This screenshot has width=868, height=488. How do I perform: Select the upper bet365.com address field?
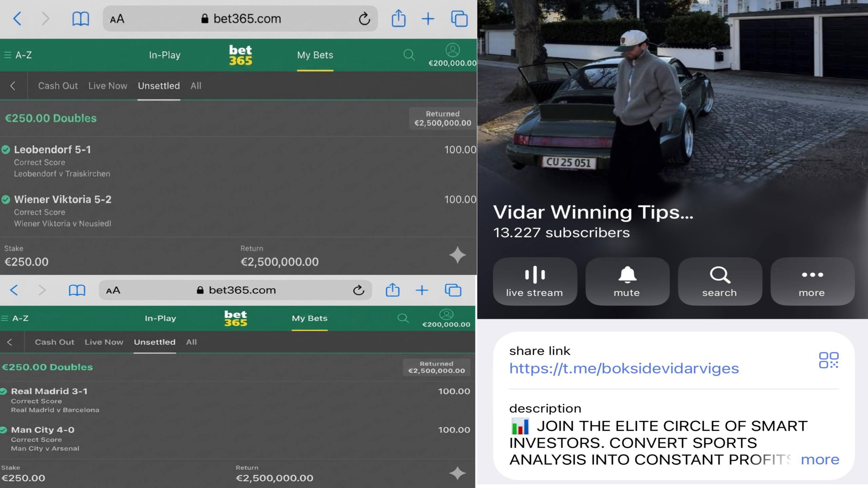(240, 19)
